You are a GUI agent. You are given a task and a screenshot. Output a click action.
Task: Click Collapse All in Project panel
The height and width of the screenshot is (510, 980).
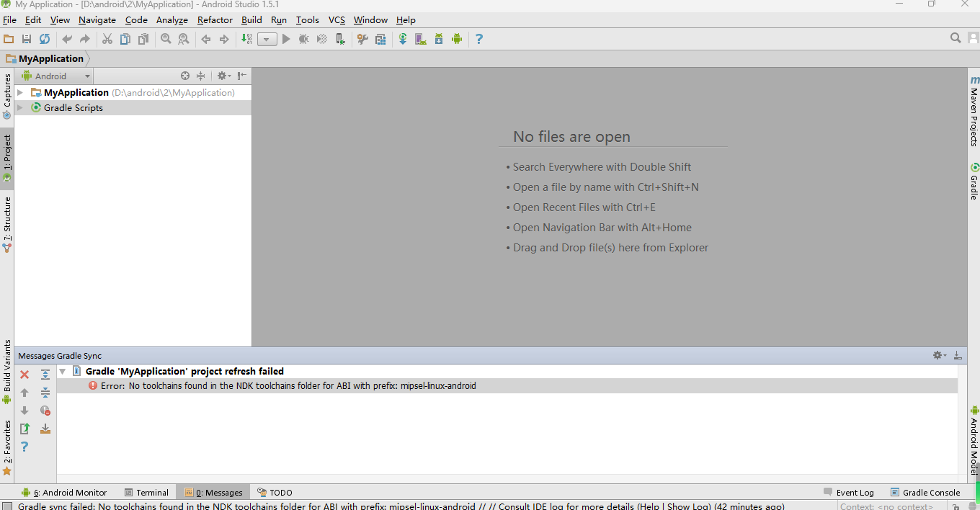pyautogui.click(x=201, y=76)
